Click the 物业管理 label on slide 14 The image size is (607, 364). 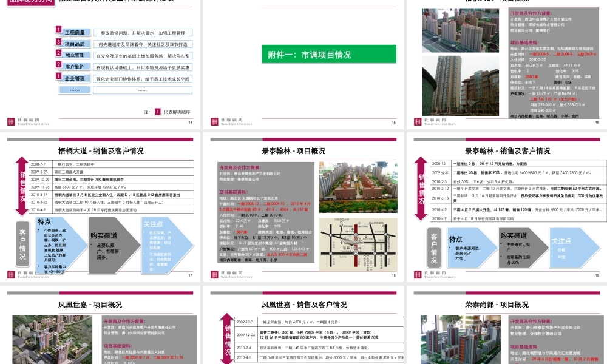click(75, 55)
